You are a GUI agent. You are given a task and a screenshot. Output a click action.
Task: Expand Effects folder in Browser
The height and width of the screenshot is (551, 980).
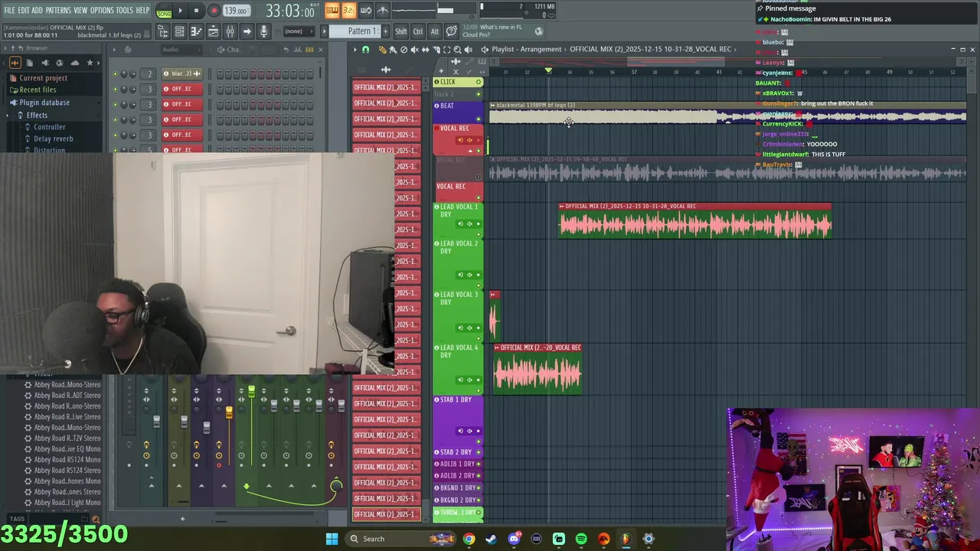pos(37,115)
